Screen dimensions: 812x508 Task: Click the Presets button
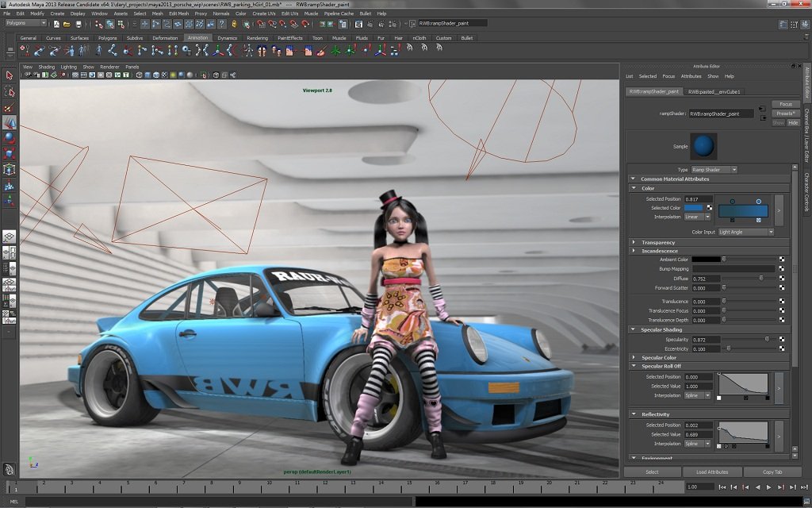[x=785, y=114]
